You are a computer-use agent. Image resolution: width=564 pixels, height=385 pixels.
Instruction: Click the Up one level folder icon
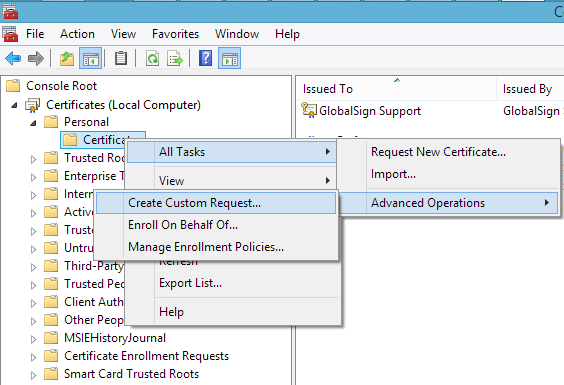point(67,58)
